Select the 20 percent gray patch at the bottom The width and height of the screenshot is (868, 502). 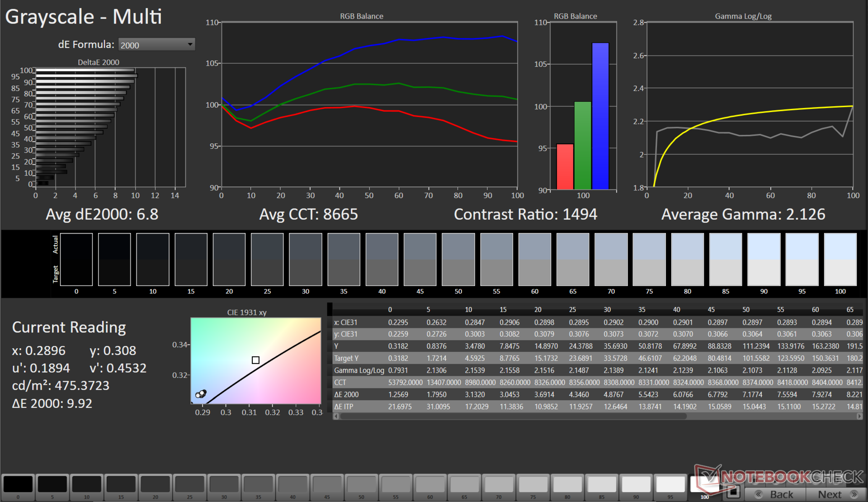click(x=156, y=487)
